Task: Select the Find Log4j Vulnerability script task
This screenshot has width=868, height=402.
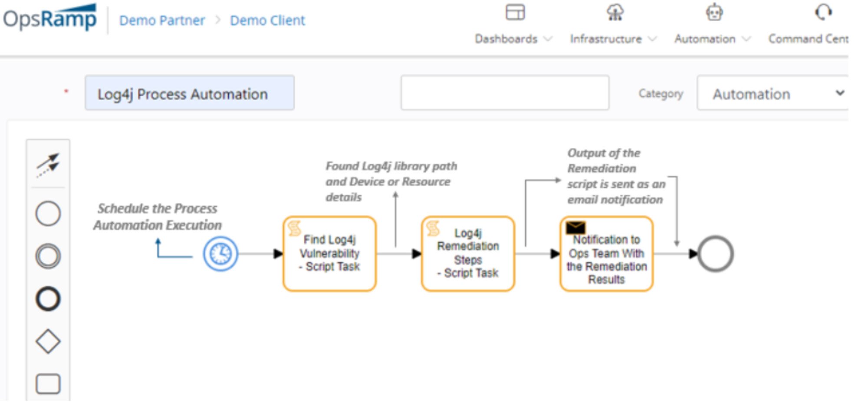Action: click(329, 253)
